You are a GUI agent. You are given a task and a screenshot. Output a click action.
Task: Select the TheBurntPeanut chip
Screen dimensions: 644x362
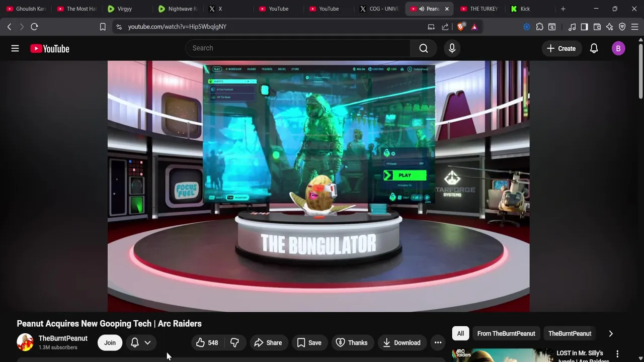(570, 333)
